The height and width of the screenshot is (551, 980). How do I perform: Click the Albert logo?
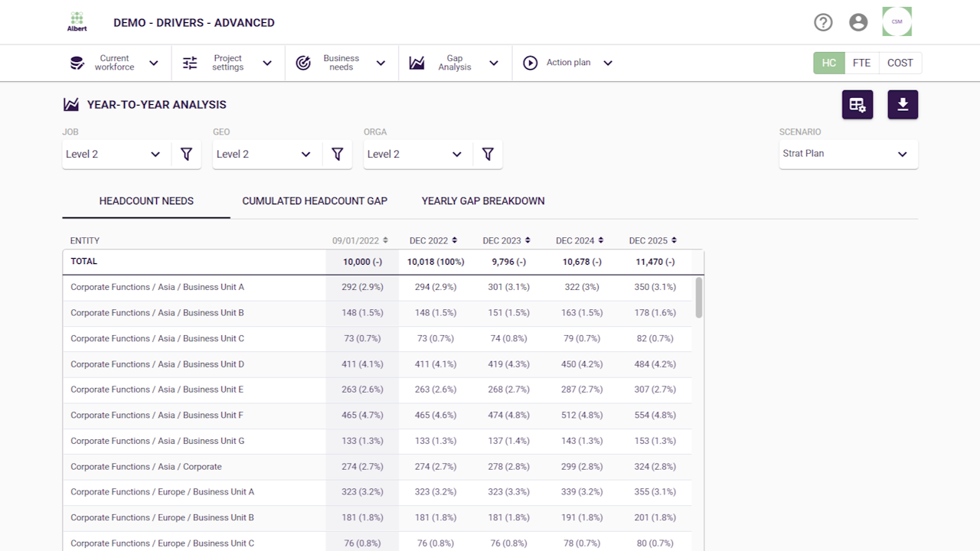pyautogui.click(x=77, y=21)
